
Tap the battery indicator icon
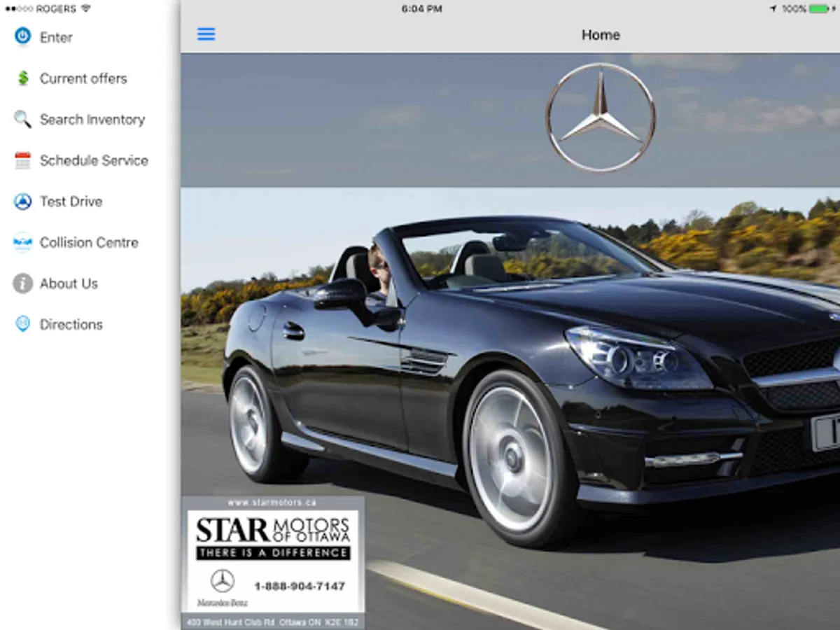pyautogui.click(x=819, y=8)
